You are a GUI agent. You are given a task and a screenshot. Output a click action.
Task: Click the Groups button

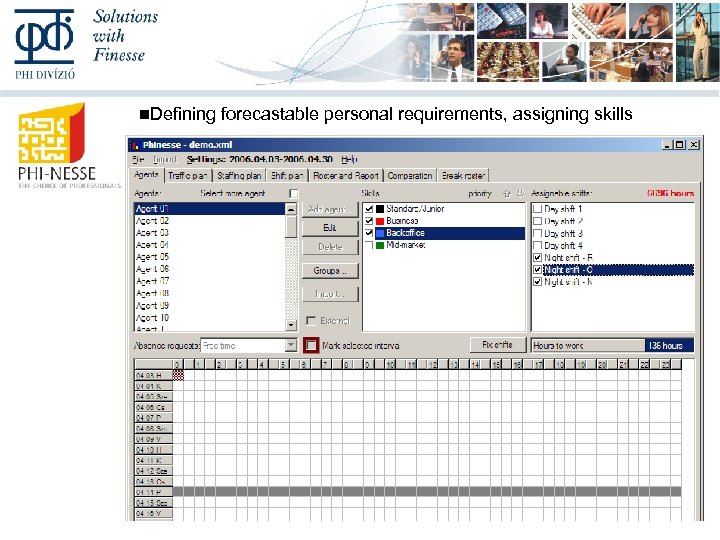pyautogui.click(x=330, y=271)
